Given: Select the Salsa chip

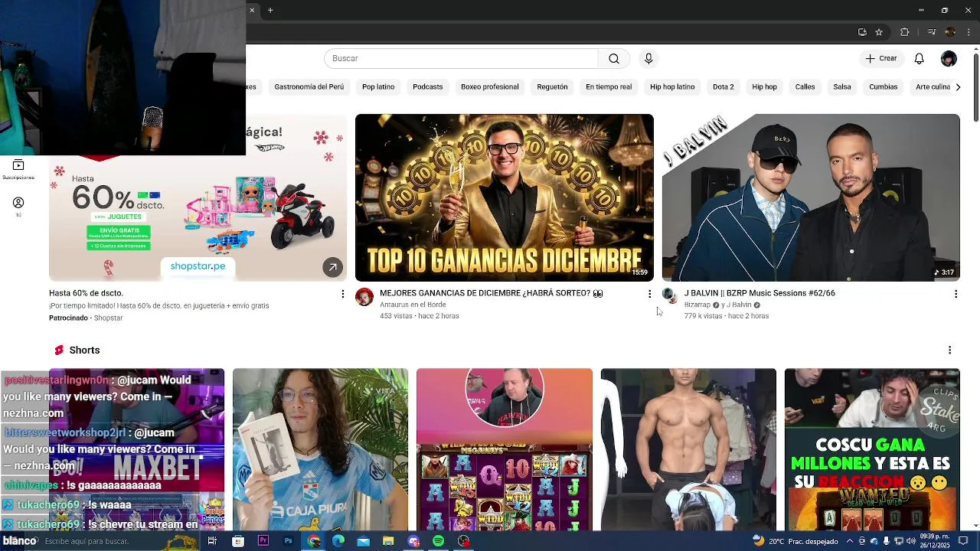Looking at the screenshot, I should coord(842,87).
